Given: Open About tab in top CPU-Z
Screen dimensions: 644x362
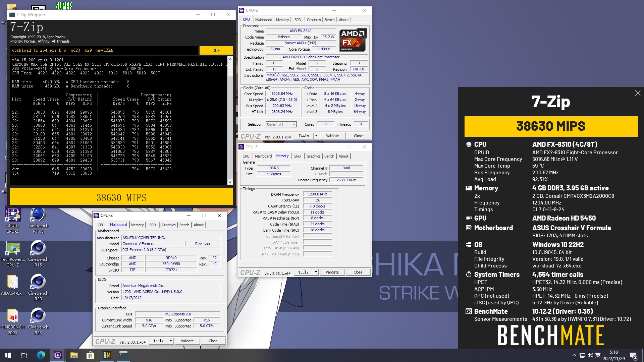Looking at the screenshot, I should [344, 20].
